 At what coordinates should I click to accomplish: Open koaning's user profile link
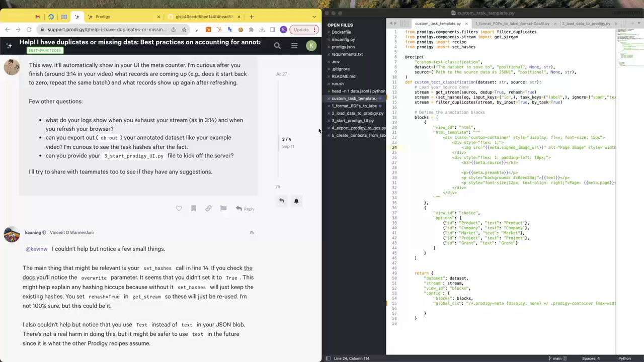[33, 232]
